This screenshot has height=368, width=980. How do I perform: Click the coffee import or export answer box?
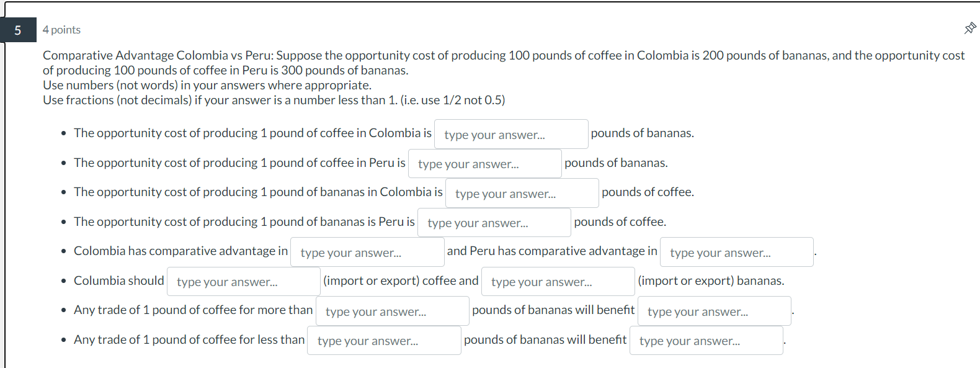pyautogui.click(x=243, y=281)
